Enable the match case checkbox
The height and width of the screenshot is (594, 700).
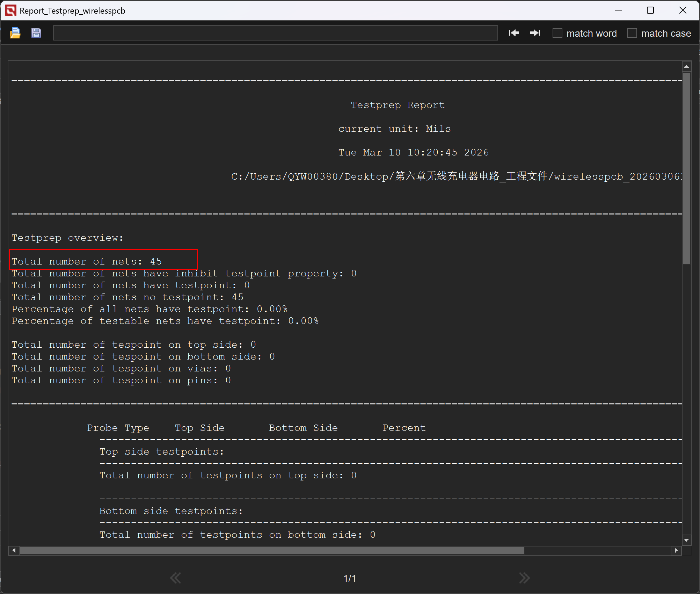[632, 33]
